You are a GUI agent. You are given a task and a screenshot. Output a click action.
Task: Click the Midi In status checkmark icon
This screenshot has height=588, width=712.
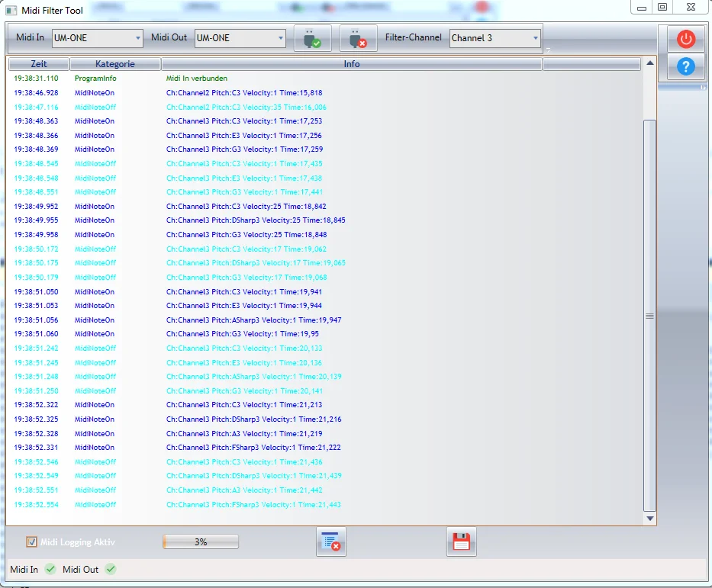pyautogui.click(x=50, y=569)
